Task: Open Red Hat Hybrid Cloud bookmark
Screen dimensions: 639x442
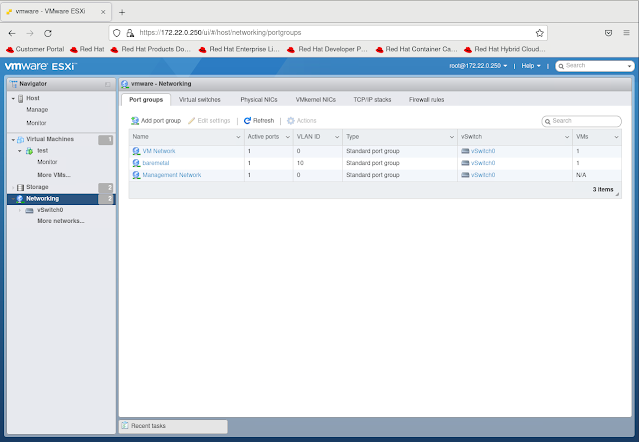Action: (x=505, y=49)
